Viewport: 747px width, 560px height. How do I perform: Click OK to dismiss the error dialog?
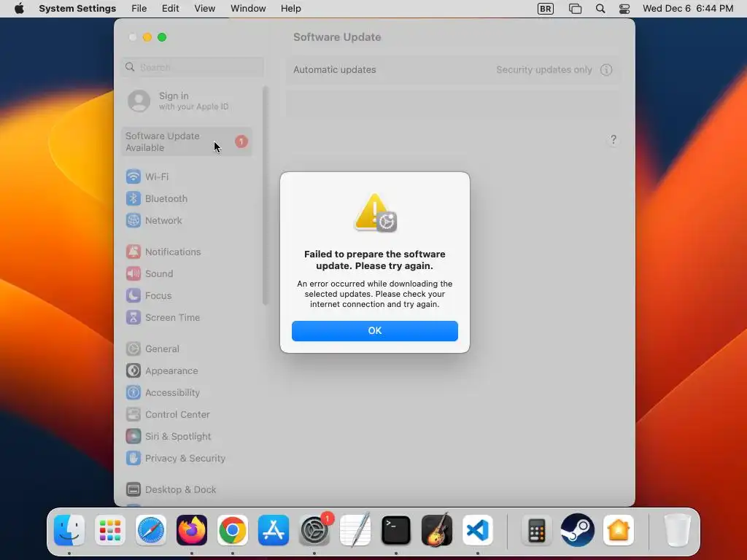[x=374, y=330]
